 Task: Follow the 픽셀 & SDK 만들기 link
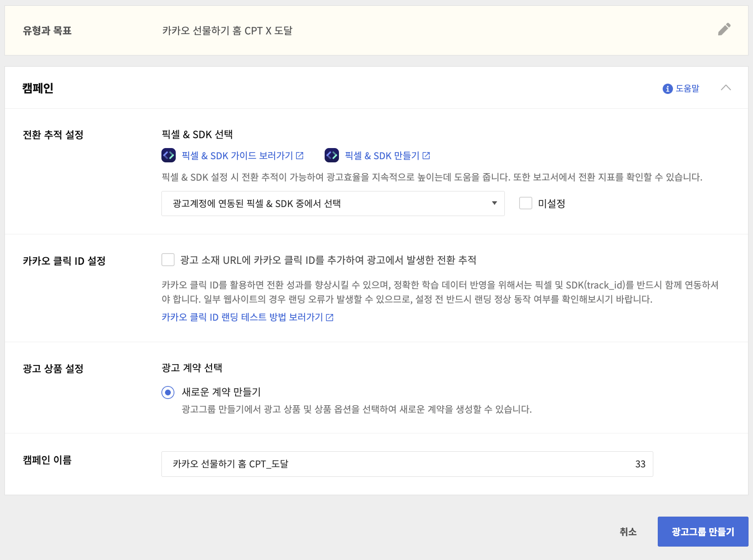(382, 156)
